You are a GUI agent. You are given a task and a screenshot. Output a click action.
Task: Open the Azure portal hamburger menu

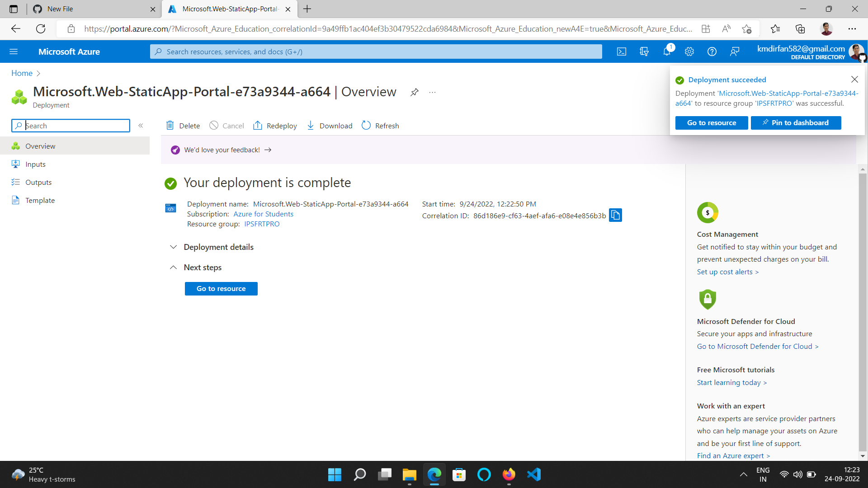14,52
